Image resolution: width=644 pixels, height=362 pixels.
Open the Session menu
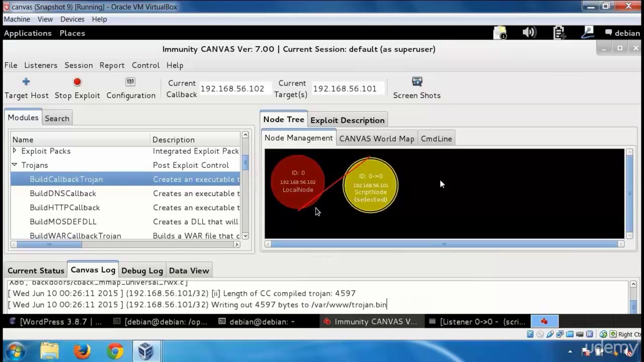[78, 65]
